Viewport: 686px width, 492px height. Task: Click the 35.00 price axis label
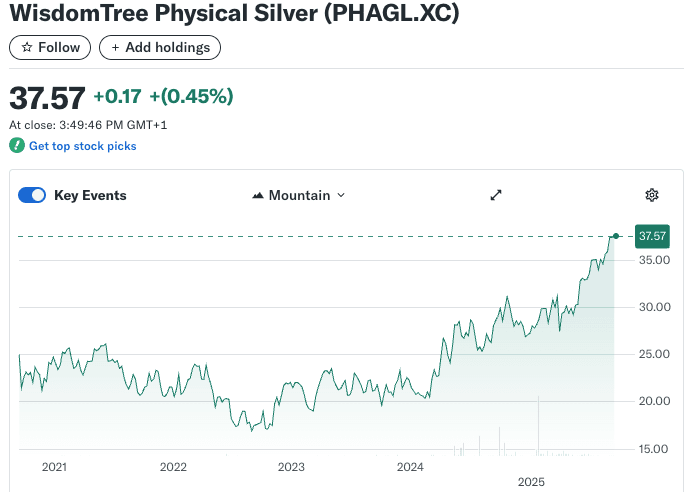coord(654,260)
